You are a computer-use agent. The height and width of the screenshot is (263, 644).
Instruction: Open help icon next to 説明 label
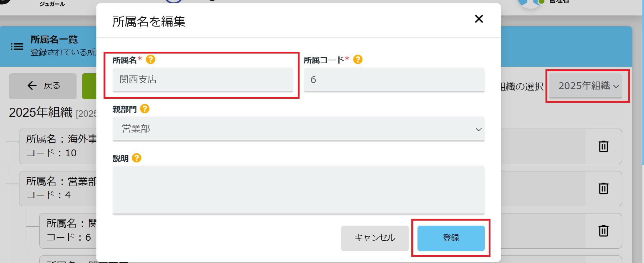pyautogui.click(x=137, y=158)
